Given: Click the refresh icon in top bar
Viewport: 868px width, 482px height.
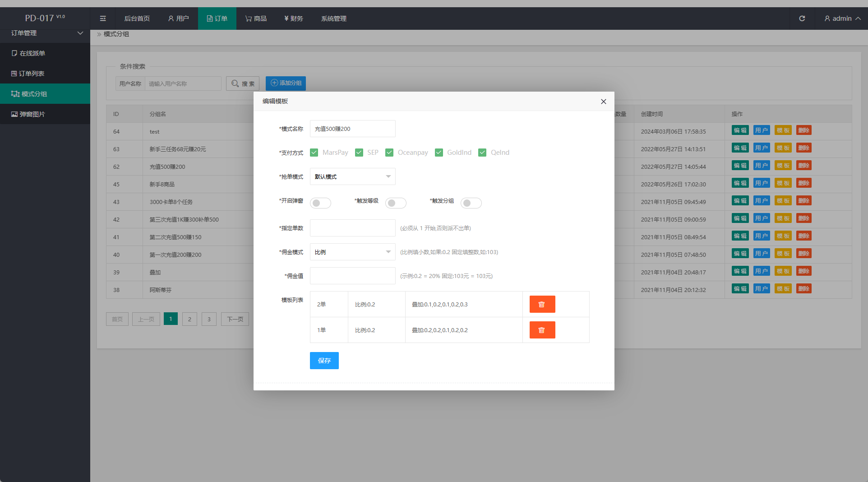Looking at the screenshot, I should click(802, 19).
